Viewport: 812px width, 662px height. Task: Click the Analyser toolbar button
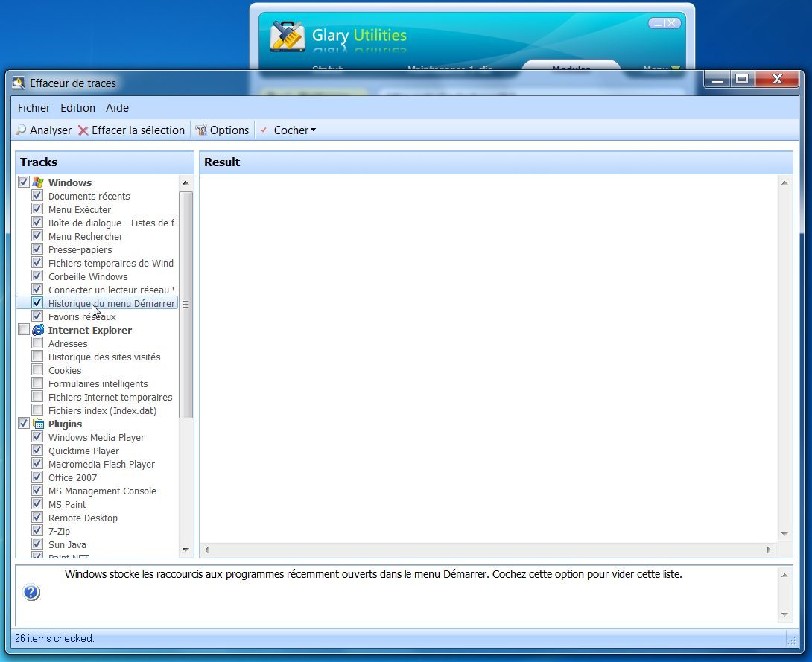(43, 130)
